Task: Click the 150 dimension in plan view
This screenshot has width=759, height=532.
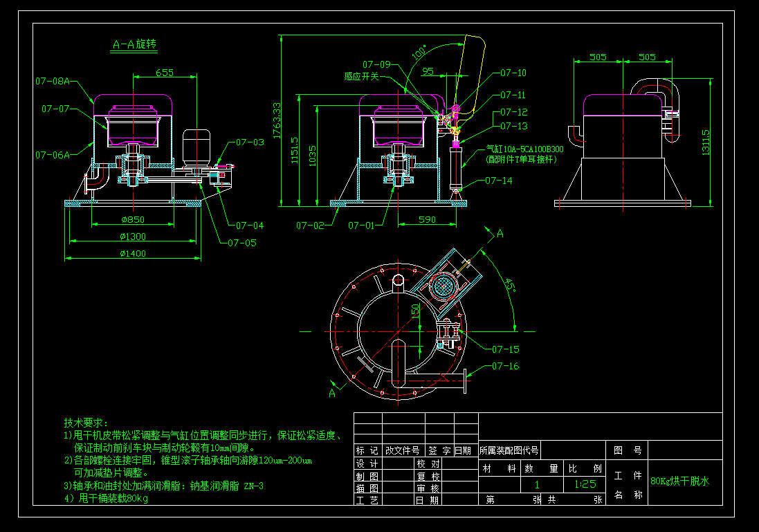Action: click(415, 311)
